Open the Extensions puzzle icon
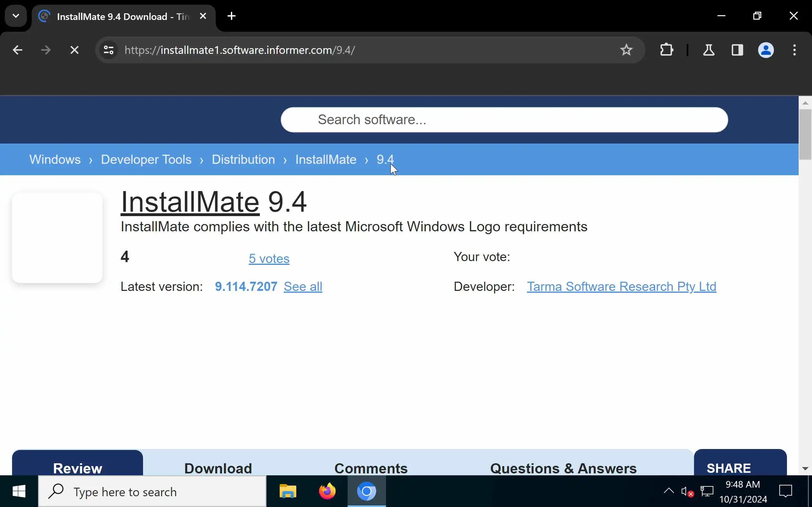 click(x=666, y=50)
